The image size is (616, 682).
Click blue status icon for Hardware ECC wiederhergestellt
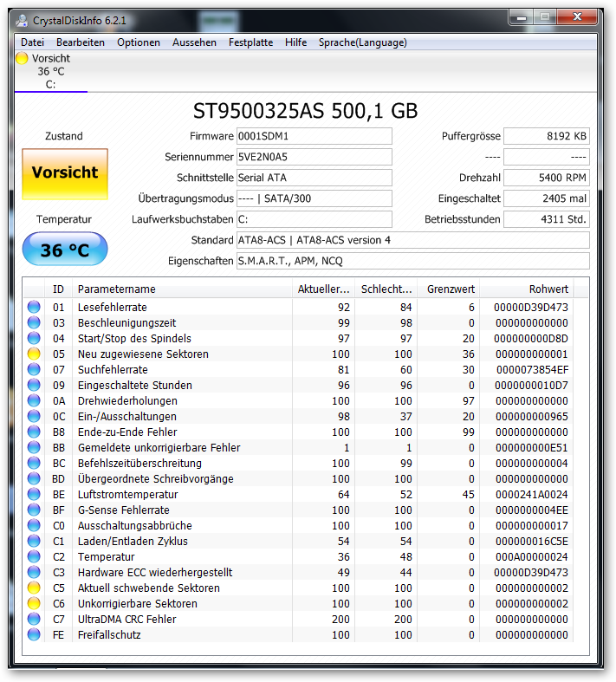[x=34, y=573]
